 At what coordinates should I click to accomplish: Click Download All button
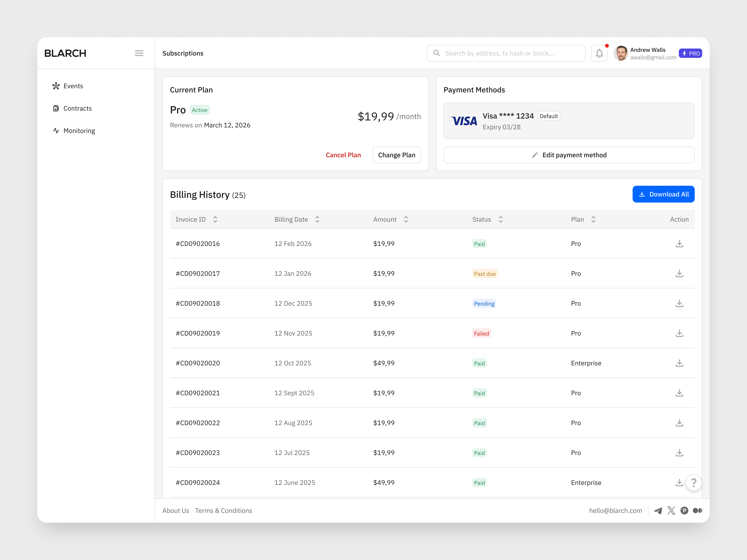(664, 194)
